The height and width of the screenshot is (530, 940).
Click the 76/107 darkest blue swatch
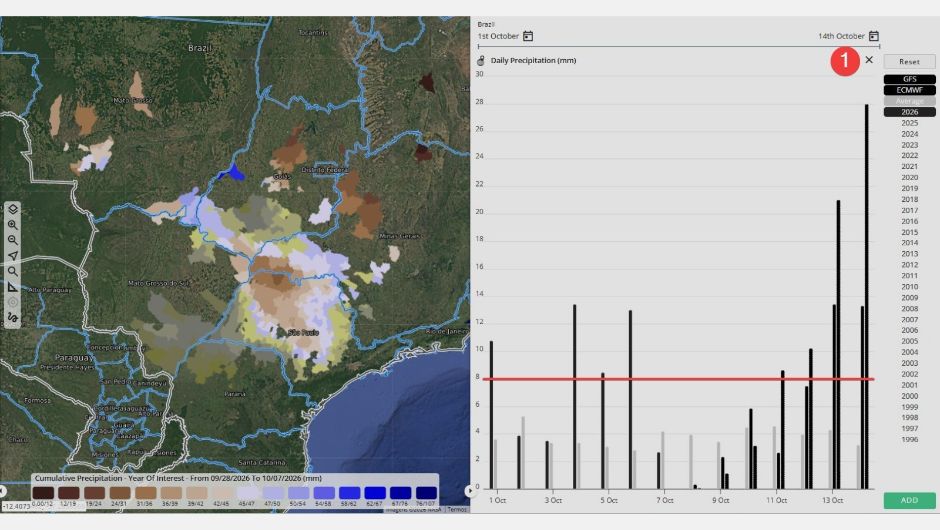pyautogui.click(x=426, y=493)
